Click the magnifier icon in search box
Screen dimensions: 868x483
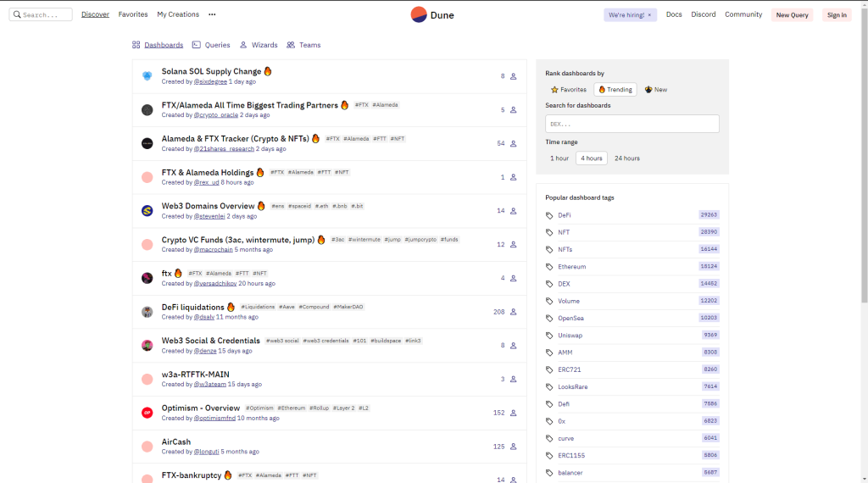[x=17, y=14]
